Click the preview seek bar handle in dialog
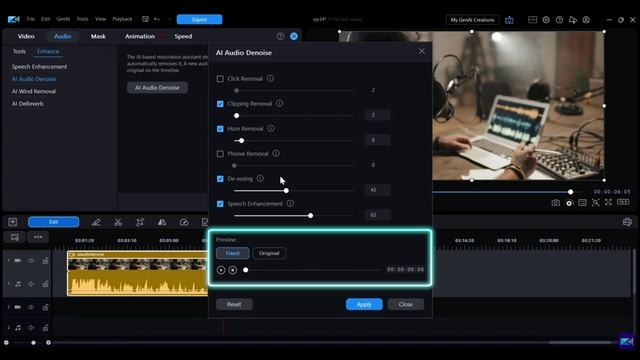 click(246, 270)
